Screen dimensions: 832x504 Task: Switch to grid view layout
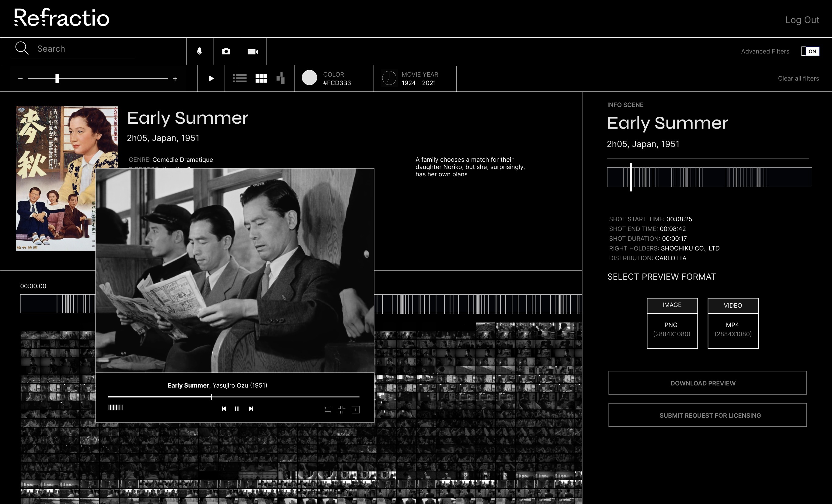tap(261, 78)
